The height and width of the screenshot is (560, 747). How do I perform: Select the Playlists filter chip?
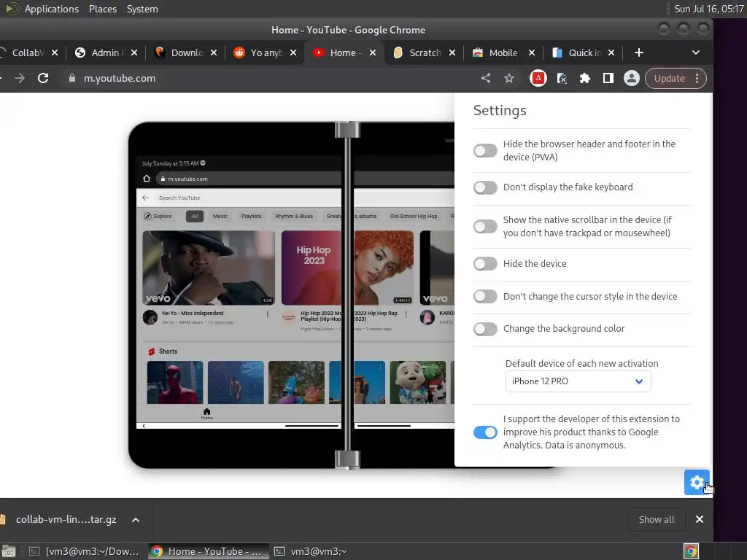coord(251,216)
